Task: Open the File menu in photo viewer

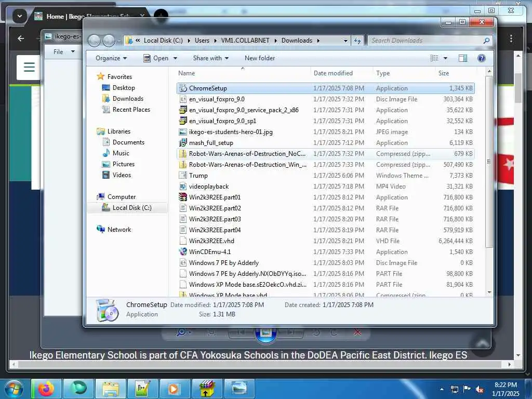Action: (64, 51)
